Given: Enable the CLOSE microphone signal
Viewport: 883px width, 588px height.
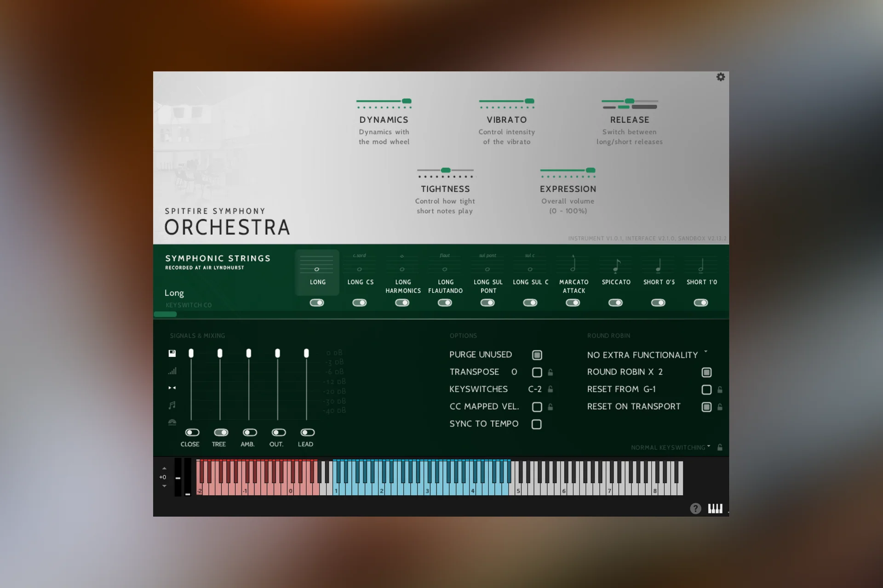Looking at the screenshot, I should [x=191, y=432].
